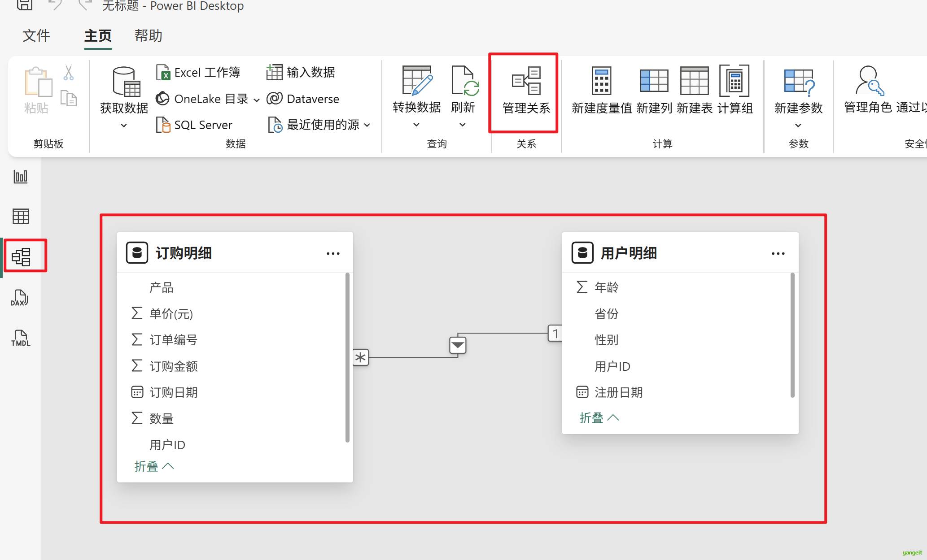This screenshot has width=927, height=560.
Task: Open 订购明细 table more options ellipsis
Action: point(333,254)
